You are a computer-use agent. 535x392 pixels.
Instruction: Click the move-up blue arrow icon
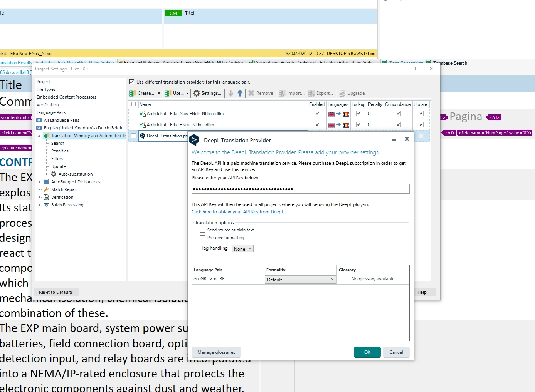pyautogui.click(x=239, y=93)
